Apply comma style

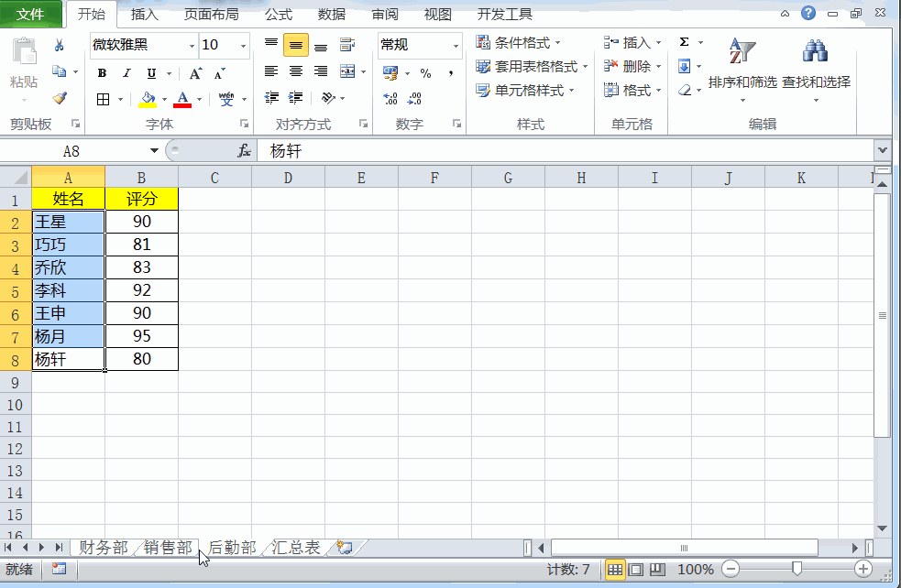[451, 73]
